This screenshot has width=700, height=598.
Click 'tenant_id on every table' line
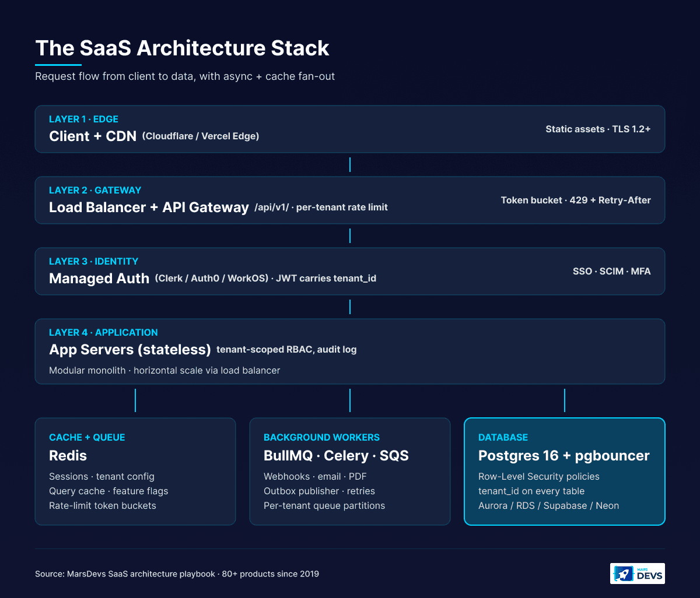531,491
